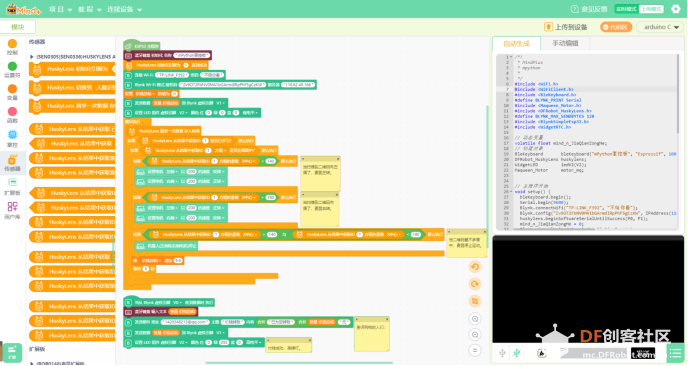Select the 函数 block category
The image size is (688, 366).
point(12,115)
